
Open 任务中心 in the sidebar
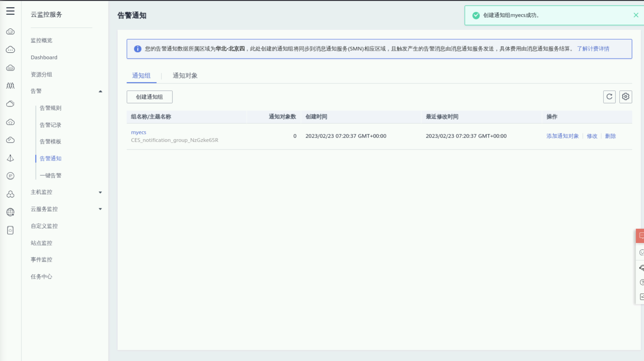42,276
